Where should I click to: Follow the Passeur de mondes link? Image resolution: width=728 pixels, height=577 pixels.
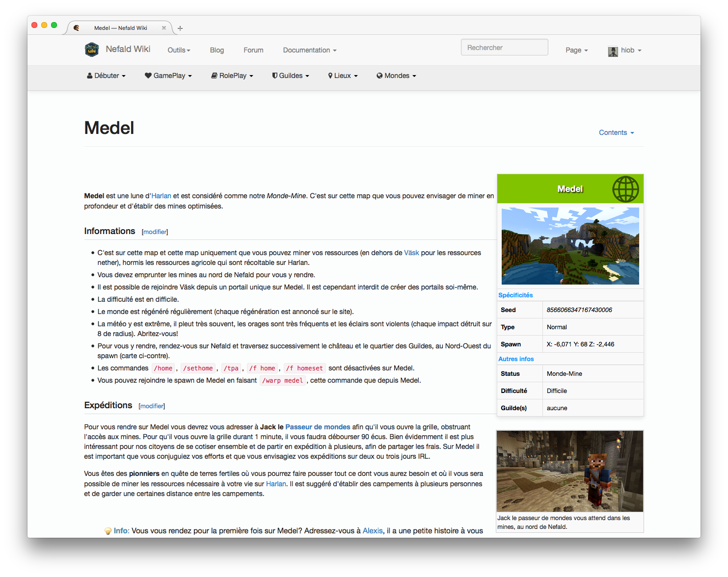click(x=318, y=427)
